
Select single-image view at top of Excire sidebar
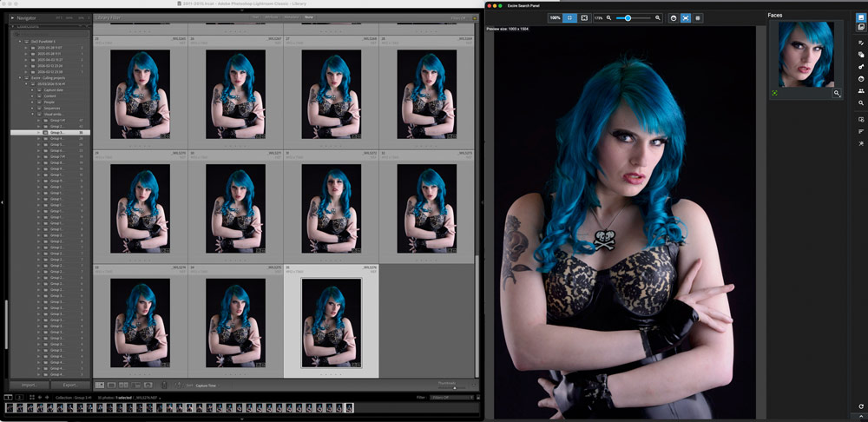click(861, 17)
